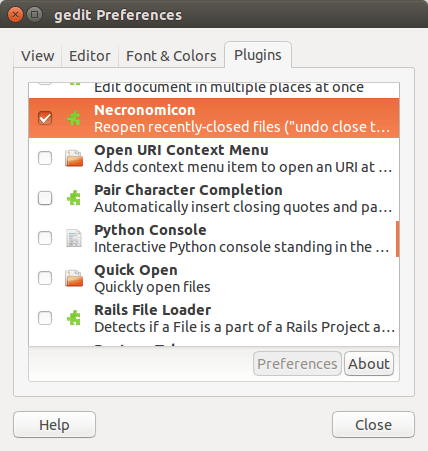428x451 pixels.
Task: Select the Plugins tab
Action: [x=258, y=55]
